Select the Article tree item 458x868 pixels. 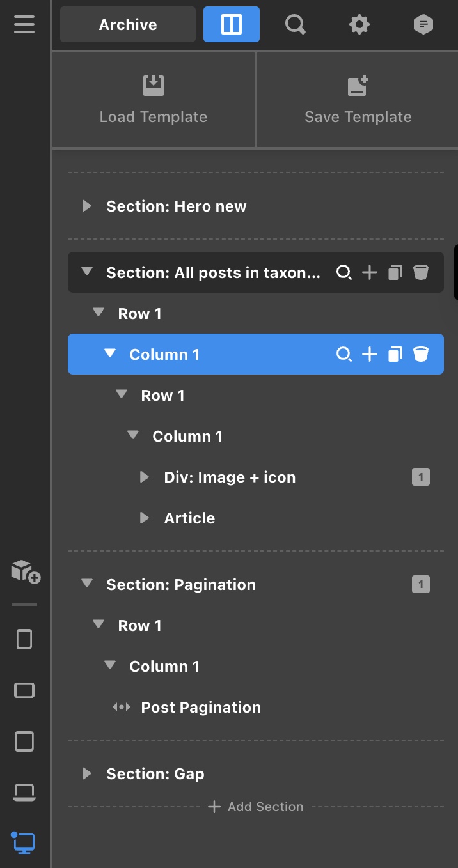(189, 518)
